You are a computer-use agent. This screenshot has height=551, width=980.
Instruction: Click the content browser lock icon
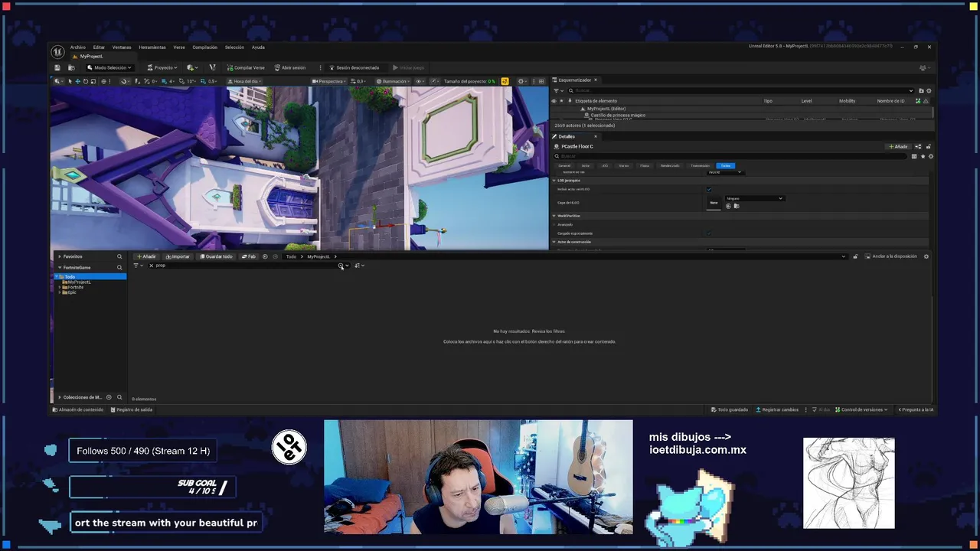(855, 256)
